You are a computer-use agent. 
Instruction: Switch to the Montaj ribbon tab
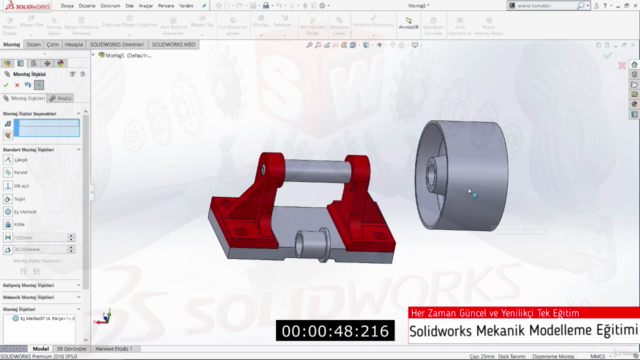pyautogui.click(x=12, y=44)
